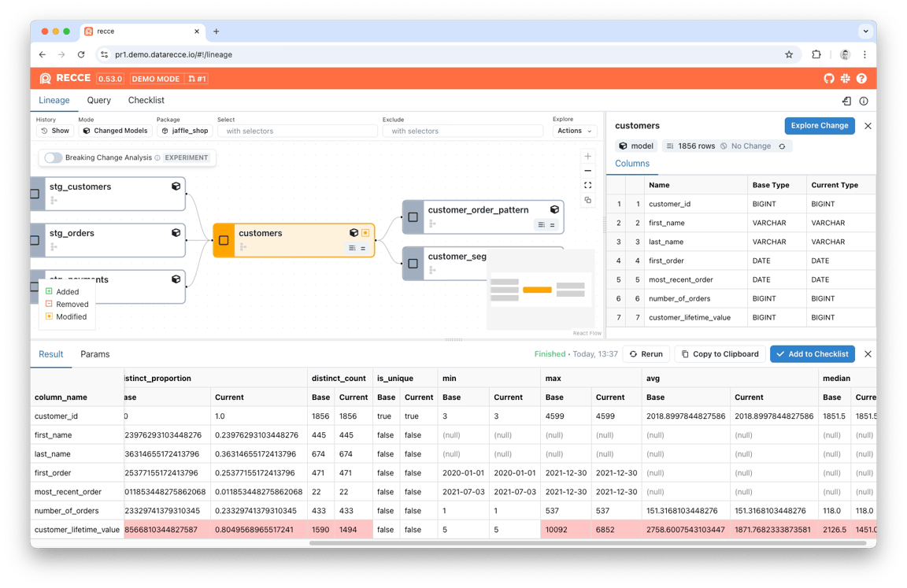Click Add to Checklist button
Image resolution: width=907 pixels, height=588 pixels.
click(812, 353)
